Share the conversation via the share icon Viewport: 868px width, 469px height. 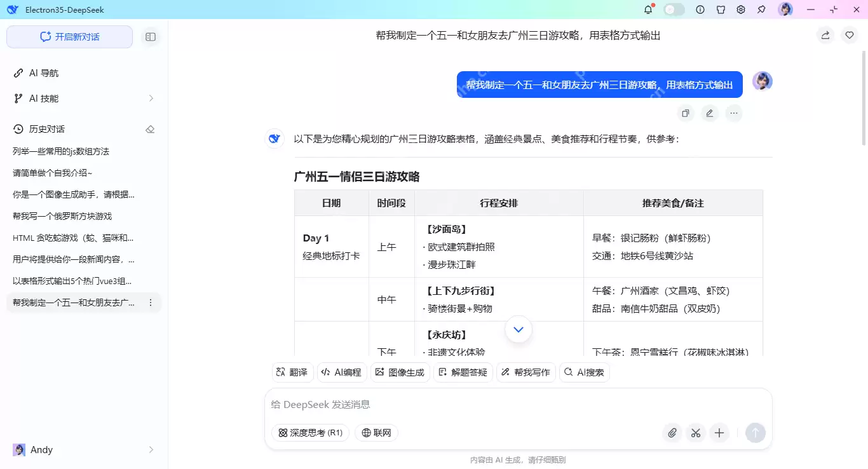825,35
